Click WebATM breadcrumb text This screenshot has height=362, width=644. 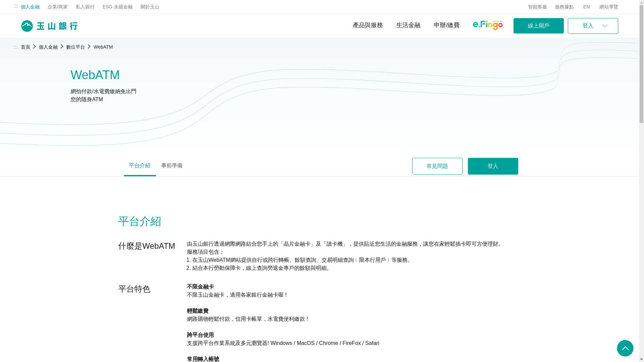pos(103,47)
